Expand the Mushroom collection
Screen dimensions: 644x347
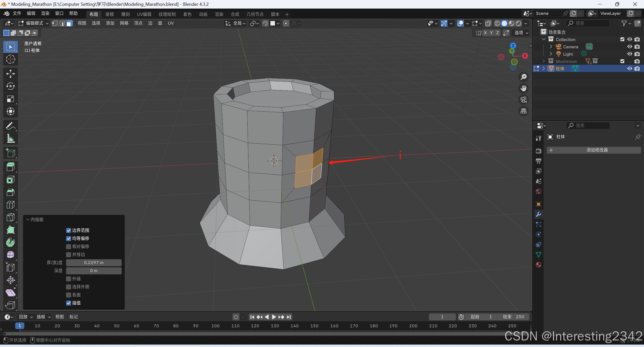[x=544, y=61]
